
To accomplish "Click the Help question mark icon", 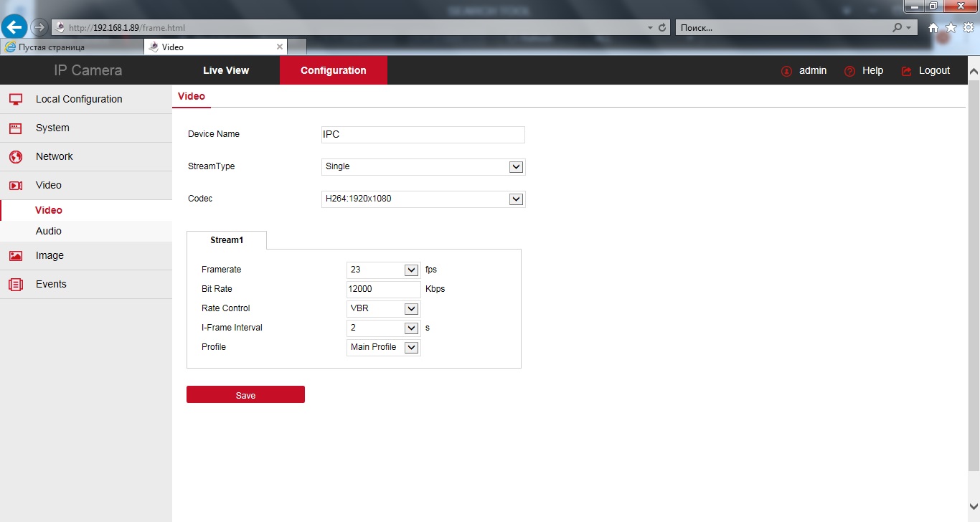I will [850, 71].
